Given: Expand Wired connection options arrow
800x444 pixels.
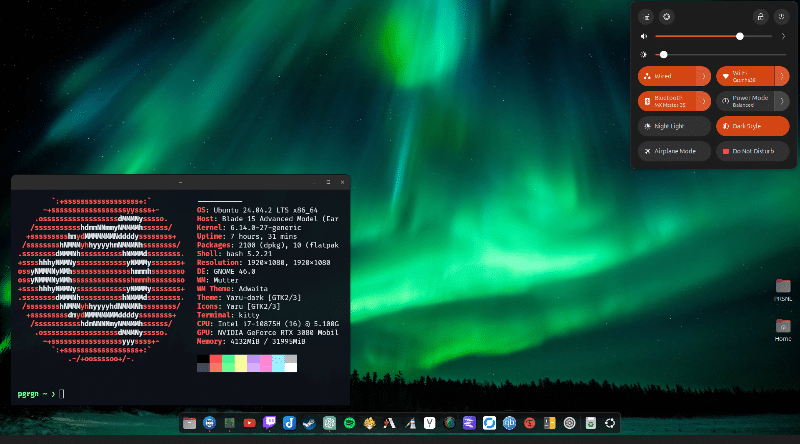Looking at the screenshot, I should point(704,76).
